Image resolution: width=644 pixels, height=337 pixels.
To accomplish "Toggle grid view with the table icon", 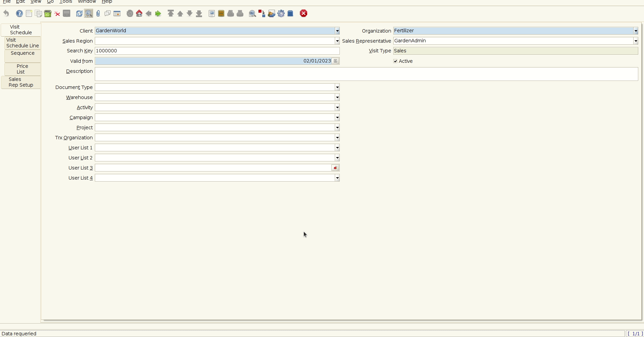I will (x=117, y=13).
